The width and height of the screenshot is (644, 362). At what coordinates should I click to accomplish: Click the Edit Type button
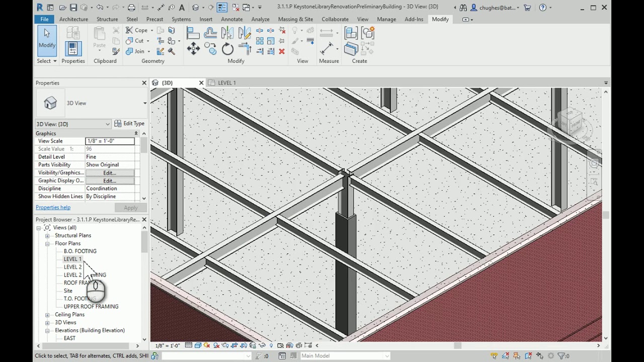[x=129, y=124]
